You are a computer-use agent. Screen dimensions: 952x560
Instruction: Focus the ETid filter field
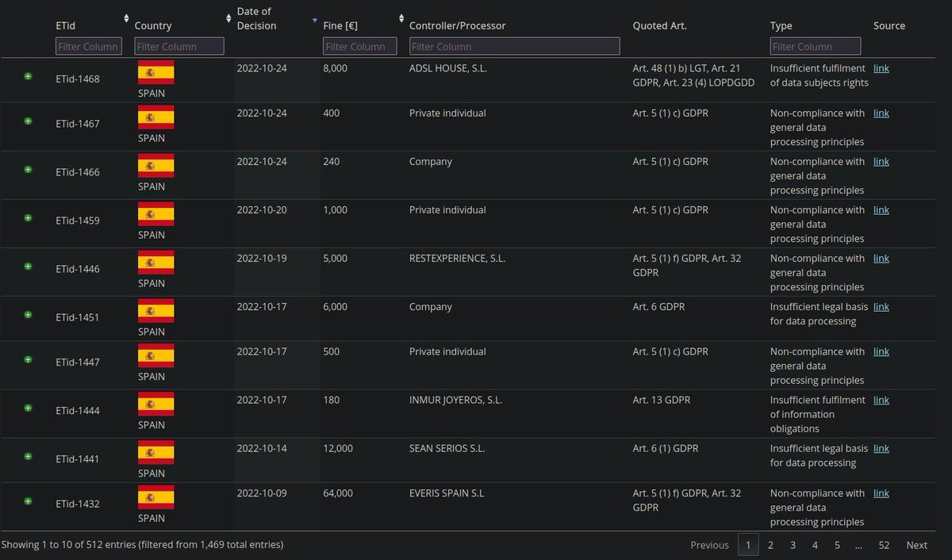coord(89,46)
